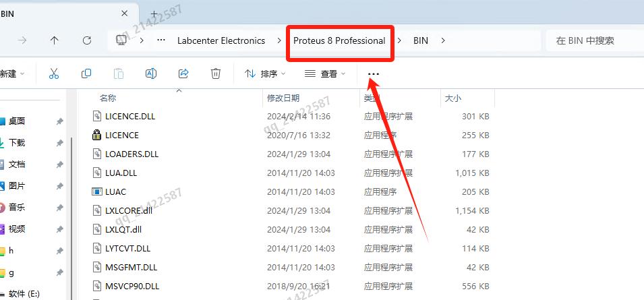644x300 pixels.
Task: Open 图片 in the sidebar
Action: click(17, 186)
